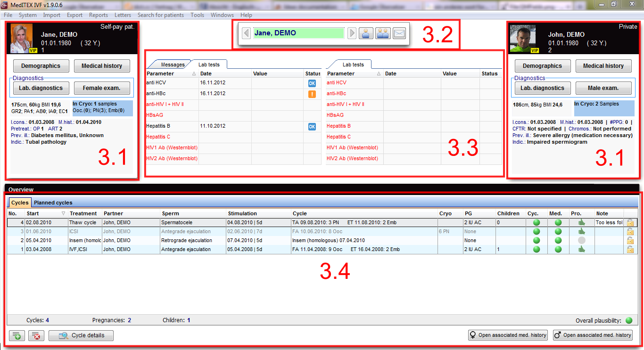Go to next patient with right arrow
This screenshot has height=350, width=644.
click(352, 33)
